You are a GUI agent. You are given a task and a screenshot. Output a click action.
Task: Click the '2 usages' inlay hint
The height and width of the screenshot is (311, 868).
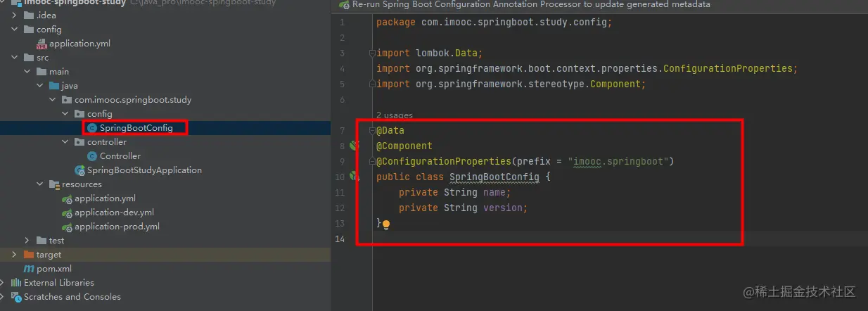pyautogui.click(x=395, y=115)
